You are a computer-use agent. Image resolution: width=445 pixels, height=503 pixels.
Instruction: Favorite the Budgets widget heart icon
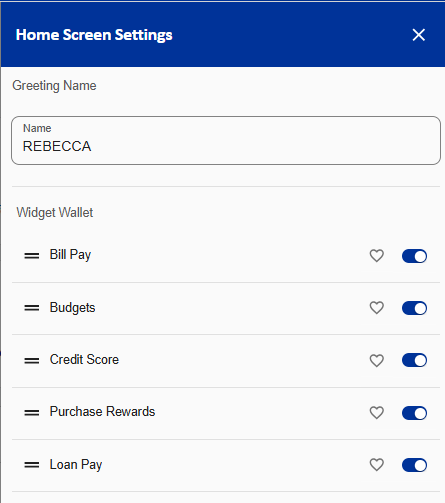tap(377, 308)
